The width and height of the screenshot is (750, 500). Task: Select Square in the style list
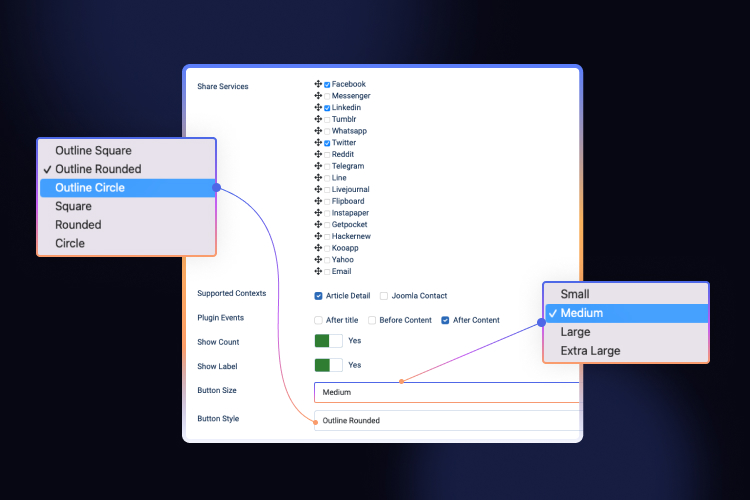[127, 206]
